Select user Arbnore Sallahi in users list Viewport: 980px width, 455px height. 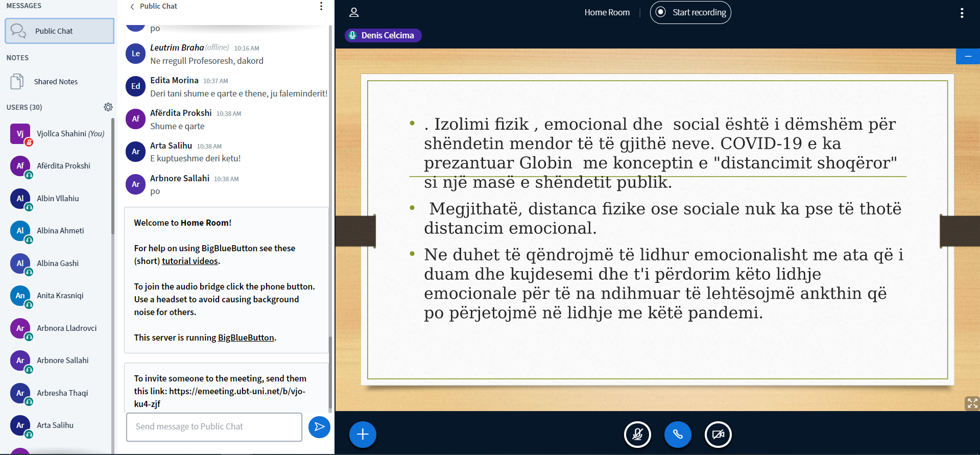62,361
